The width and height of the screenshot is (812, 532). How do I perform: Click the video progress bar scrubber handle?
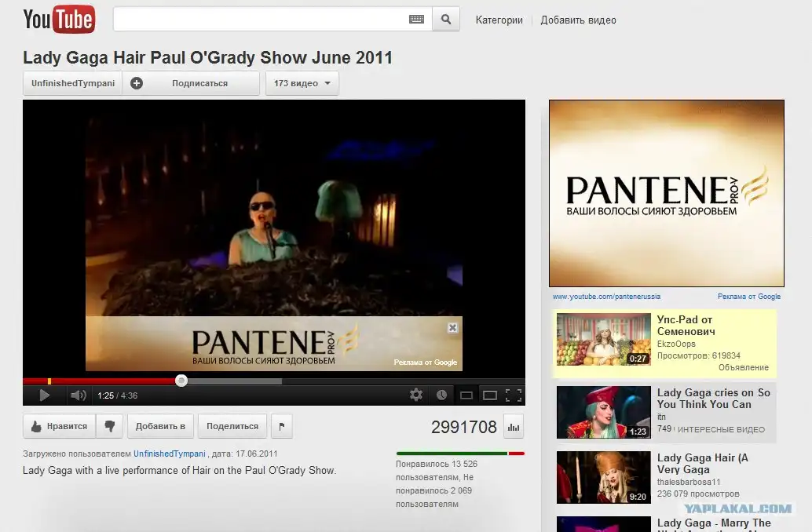(181, 381)
